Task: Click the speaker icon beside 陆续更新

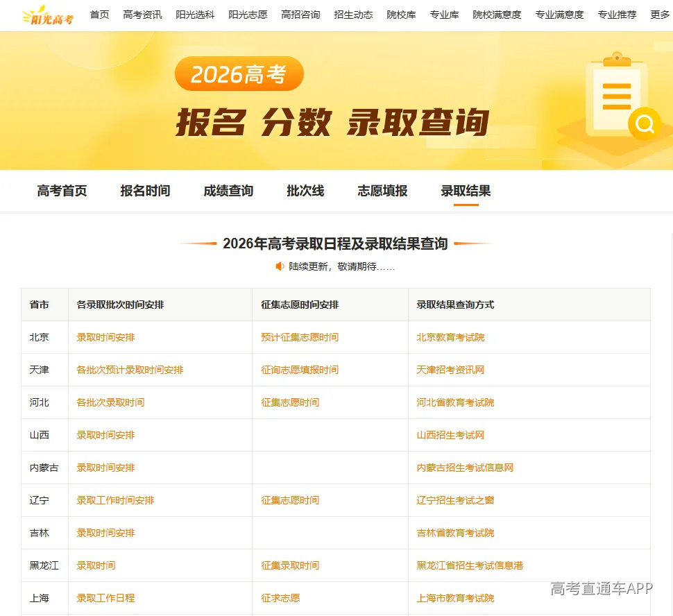Action: tap(280, 266)
